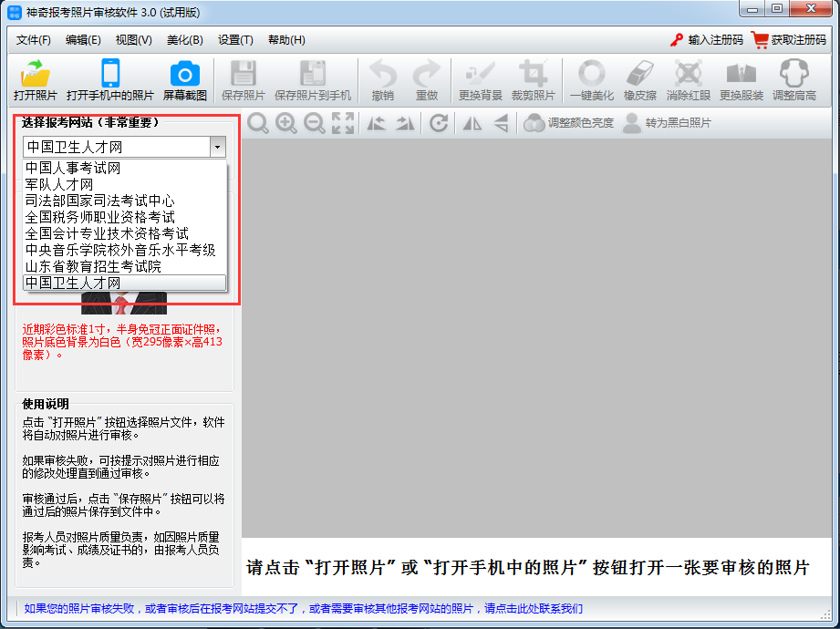Flip the photo horizontally icon
840x629 pixels.
point(472,123)
